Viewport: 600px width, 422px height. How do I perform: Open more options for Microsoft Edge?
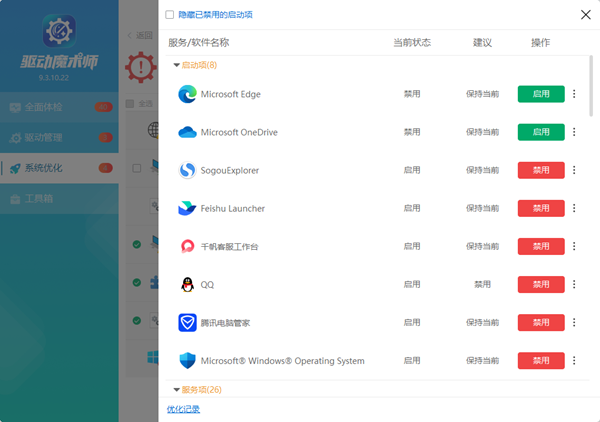pyautogui.click(x=574, y=94)
